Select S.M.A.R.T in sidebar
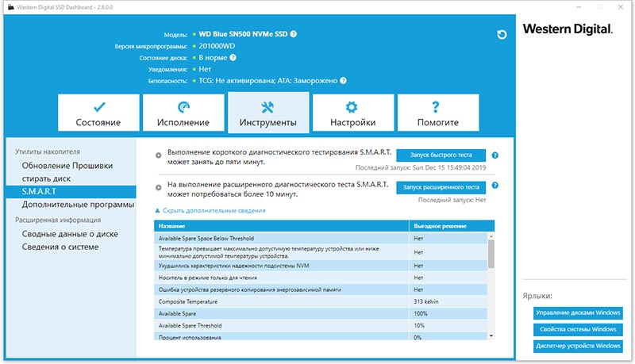This screenshot has height=364, width=635. (71, 192)
